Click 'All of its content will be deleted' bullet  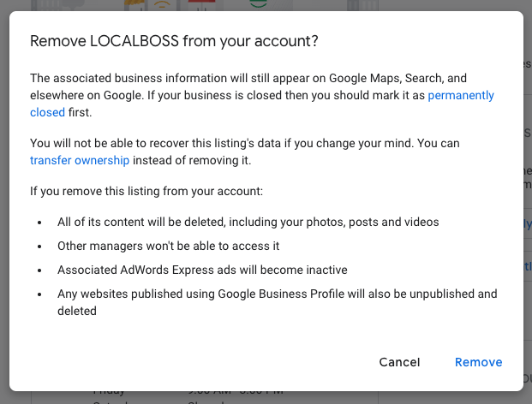click(x=248, y=222)
